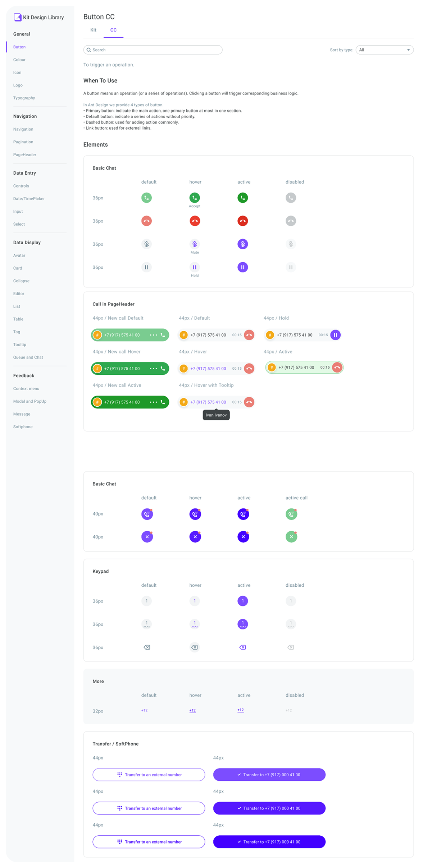The width and height of the screenshot is (423, 868).
Task: Click three dots in New call Hover pill
Action: [153, 369]
